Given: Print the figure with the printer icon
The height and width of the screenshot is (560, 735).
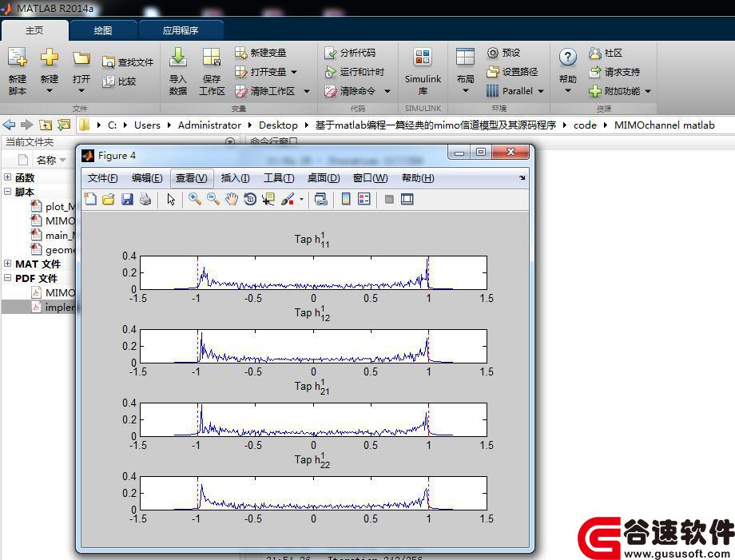Looking at the screenshot, I should [x=145, y=199].
